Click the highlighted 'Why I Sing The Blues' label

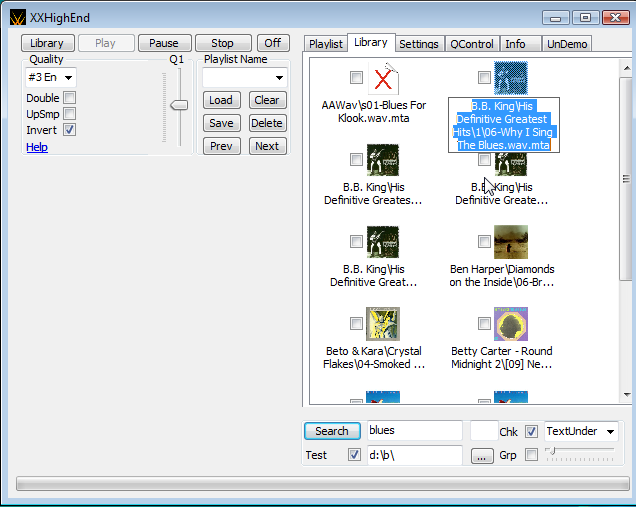point(503,125)
